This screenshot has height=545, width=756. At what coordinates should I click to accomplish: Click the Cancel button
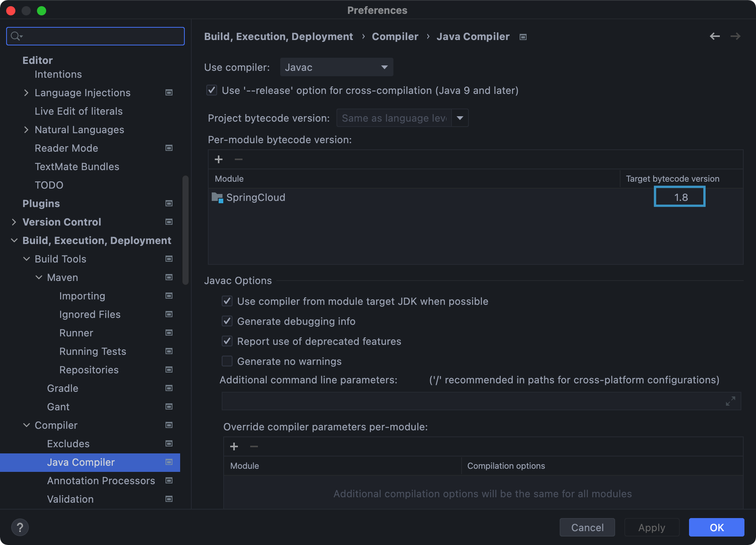(587, 527)
